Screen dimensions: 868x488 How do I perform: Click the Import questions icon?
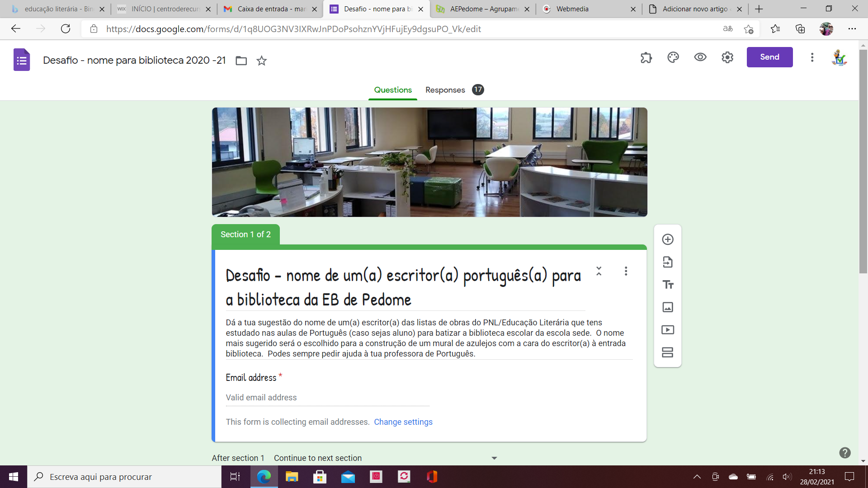pos(668,262)
